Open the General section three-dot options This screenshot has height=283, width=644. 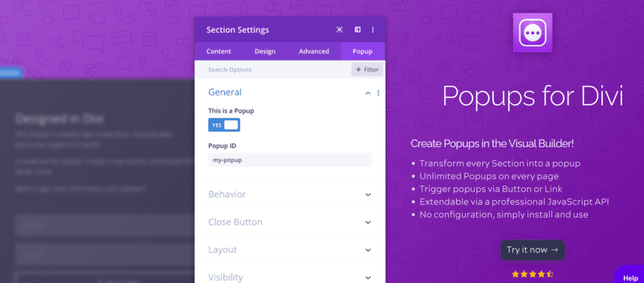pos(378,93)
